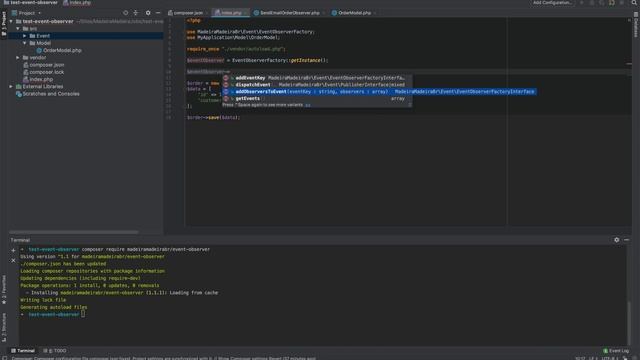Click the Project panel horizontal scrollbar
The width and height of the screenshot is (640, 360).
pos(74,232)
